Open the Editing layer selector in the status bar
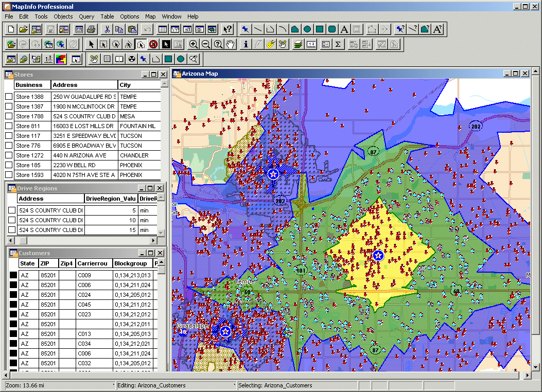The image size is (542, 392). coord(175,385)
